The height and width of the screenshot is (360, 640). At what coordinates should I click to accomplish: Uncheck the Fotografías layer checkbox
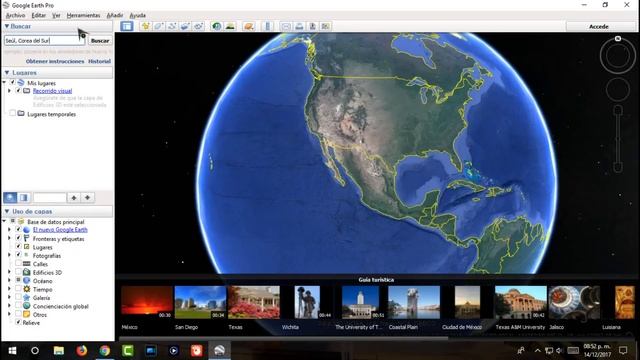[x=18, y=255]
